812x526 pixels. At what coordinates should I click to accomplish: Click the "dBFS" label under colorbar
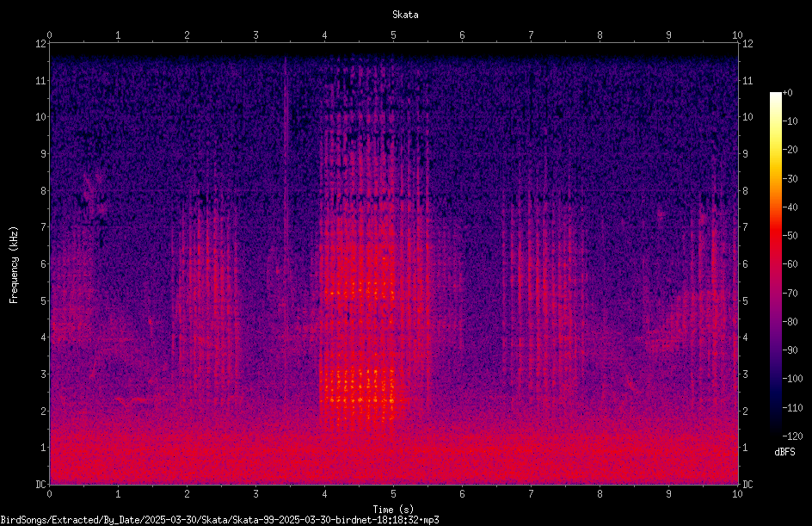784,453
